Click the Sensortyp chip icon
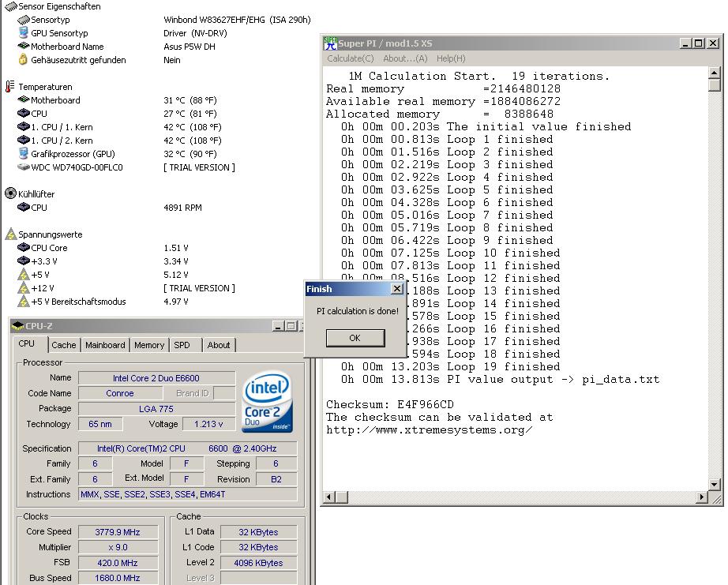 tap(24, 20)
